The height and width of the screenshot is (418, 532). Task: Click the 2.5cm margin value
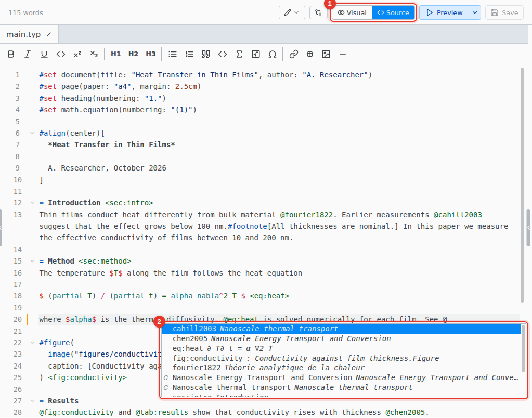[186, 86]
